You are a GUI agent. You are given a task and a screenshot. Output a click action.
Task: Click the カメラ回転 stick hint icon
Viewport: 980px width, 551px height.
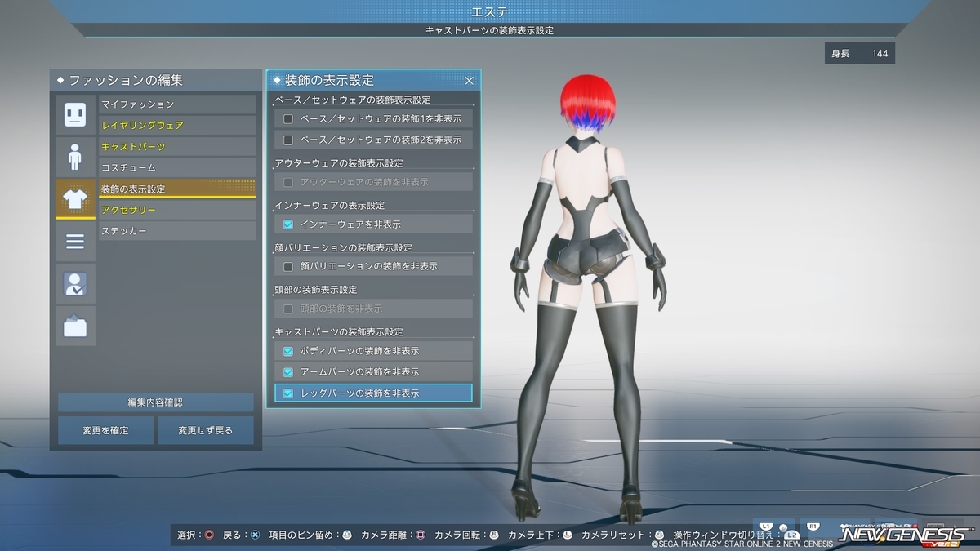point(493,535)
